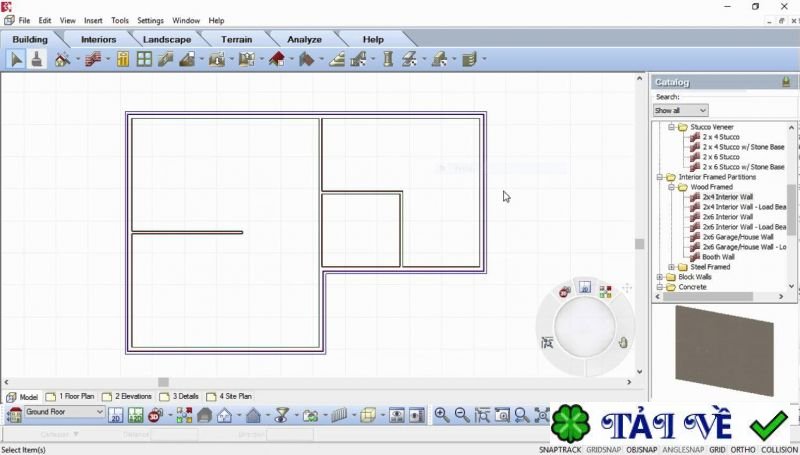Collapse the Interior Framed Partitions folder
The width and height of the screenshot is (800, 455).
coord(660,177)
